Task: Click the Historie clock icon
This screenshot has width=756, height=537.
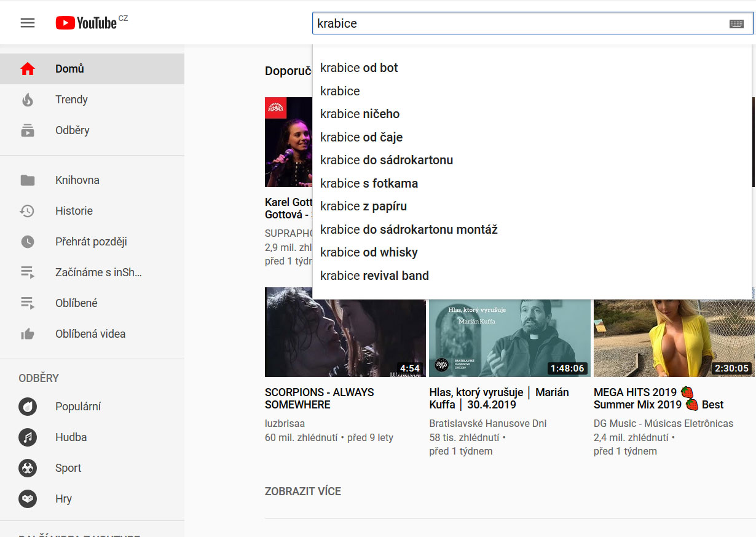Action: pos(28,211)
